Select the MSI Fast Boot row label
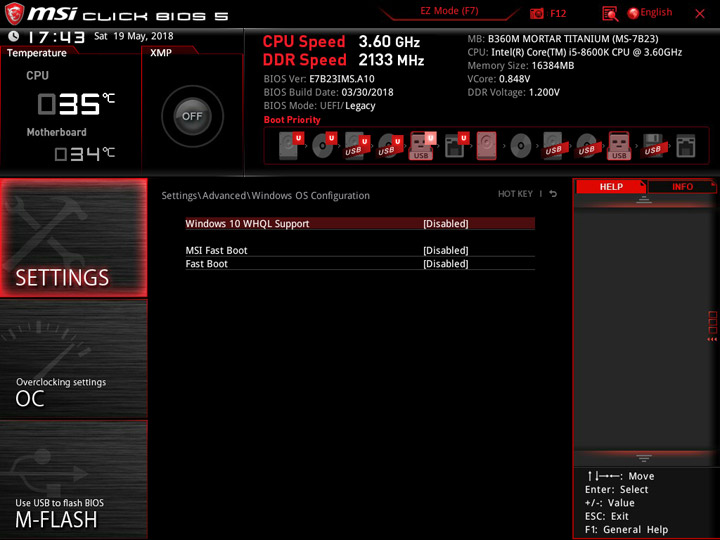Image resolution: width=720 pixels, height=540 pixels. click(216, 250)
